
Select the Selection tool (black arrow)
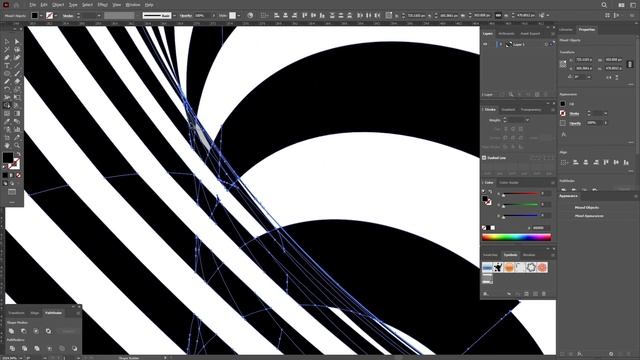tap(7, 42)
